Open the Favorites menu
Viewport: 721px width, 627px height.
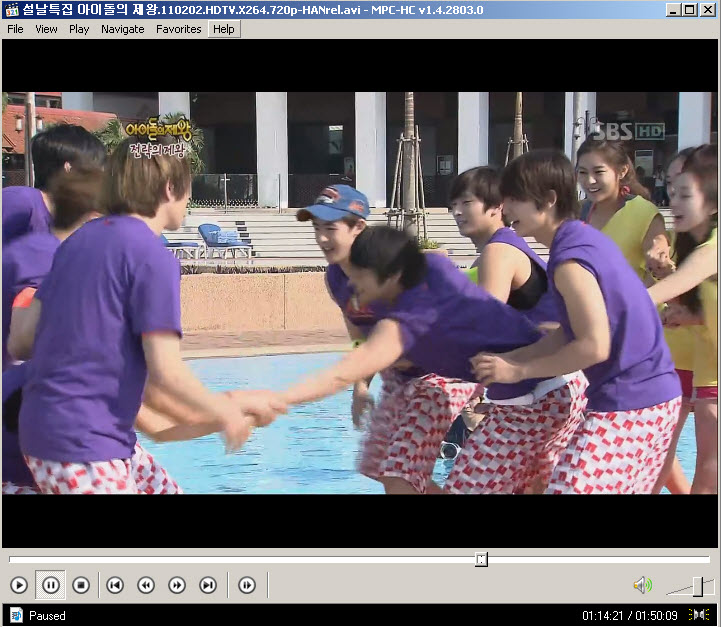point(179,29)
